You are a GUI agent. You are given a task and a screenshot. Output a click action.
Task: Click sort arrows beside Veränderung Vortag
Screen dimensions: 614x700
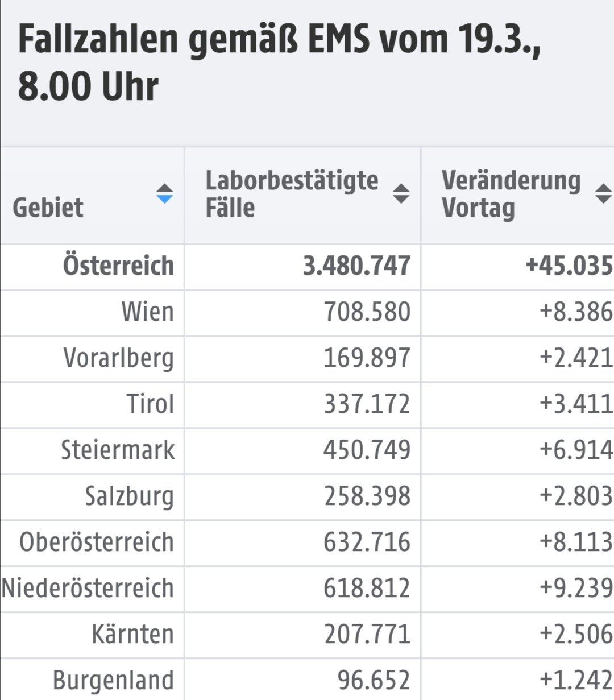[x=603, y=194]
